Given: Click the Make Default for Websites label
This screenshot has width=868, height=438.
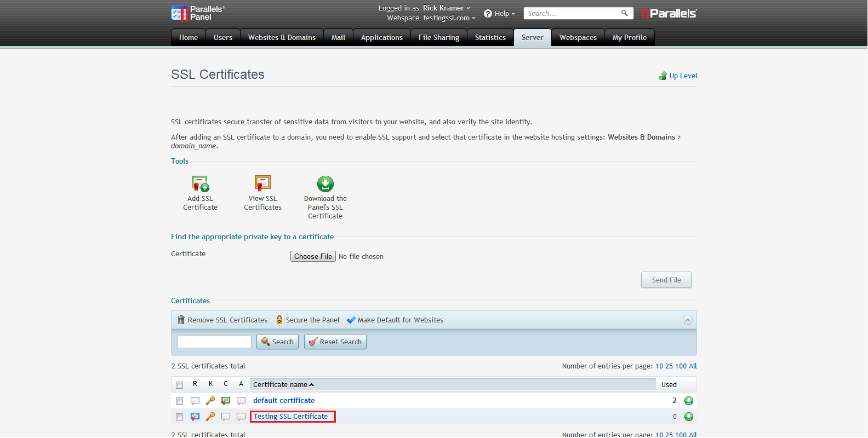Looking at the screenshot, I should point(401,320).
